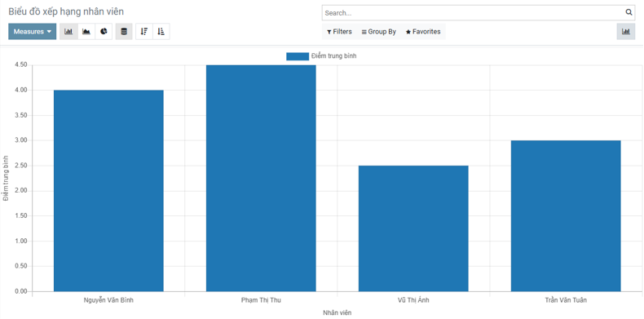This screenshot has height=319, width=644.
Task: Switch to line chart mode
Action: coord(86,32)
